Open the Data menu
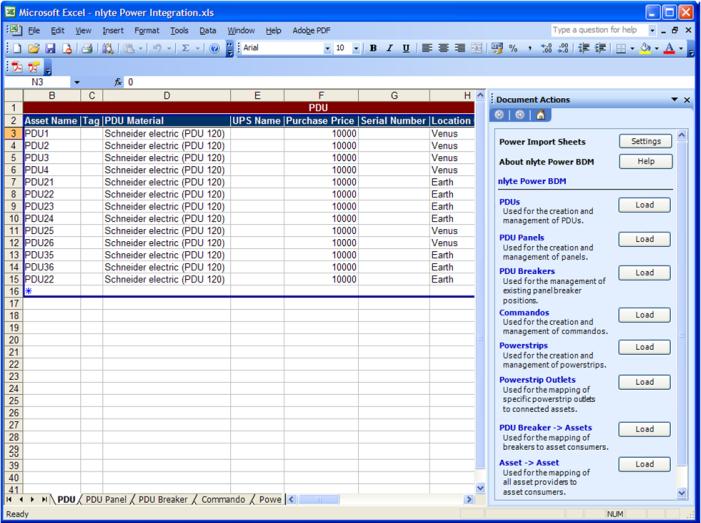 [207, 30]
